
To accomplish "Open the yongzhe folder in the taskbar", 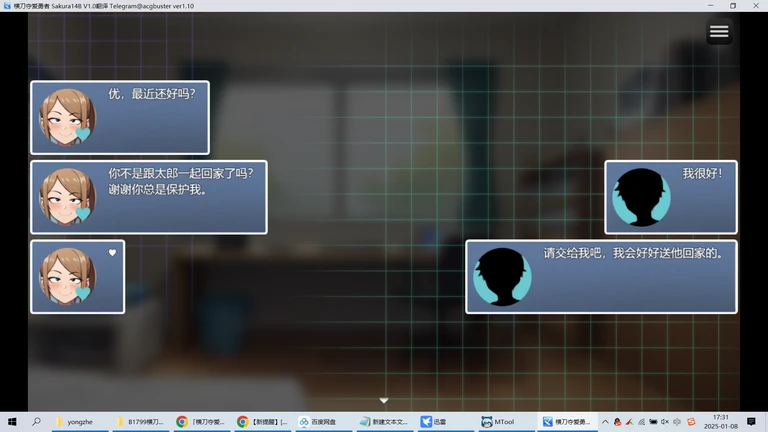I will (x=81, y=422).
